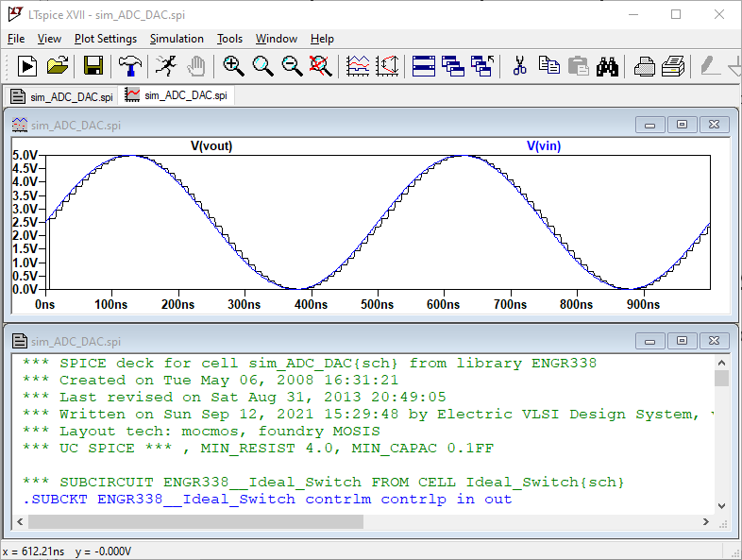Click the V(vin) trace label
Image resolution: width=742 pixels, height=560 pixels.
[x=544, y=145]
